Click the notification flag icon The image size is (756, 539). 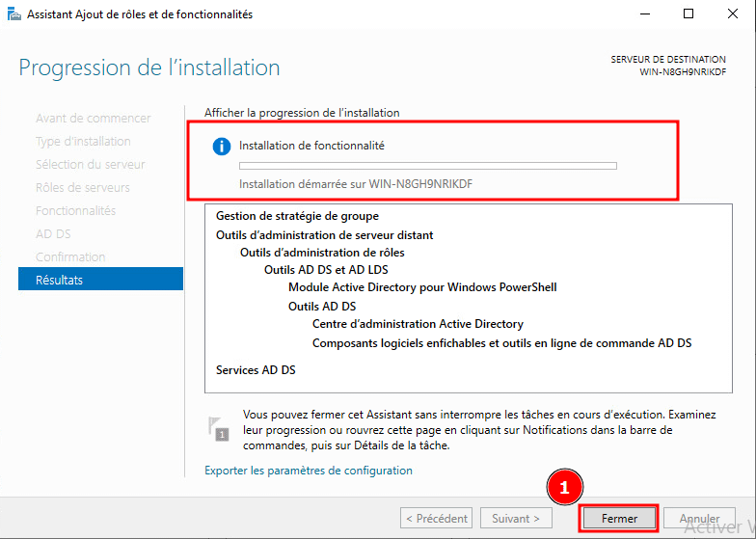220,428
